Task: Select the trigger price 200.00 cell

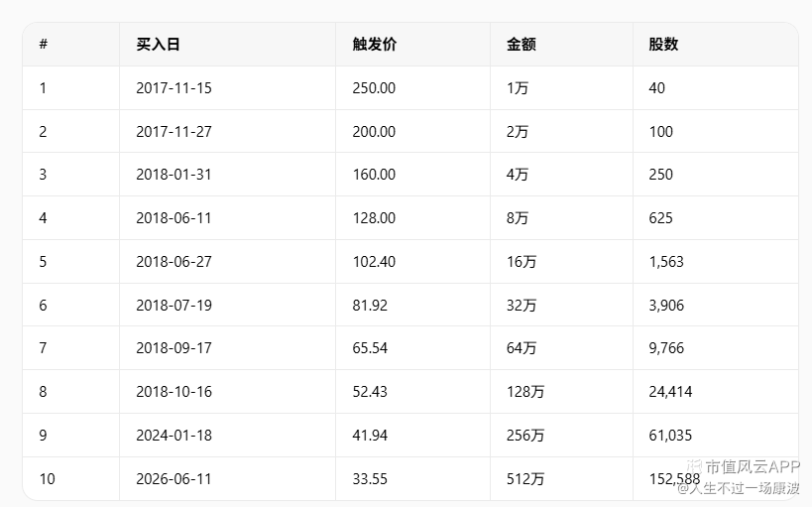Action: pos(374,132)
